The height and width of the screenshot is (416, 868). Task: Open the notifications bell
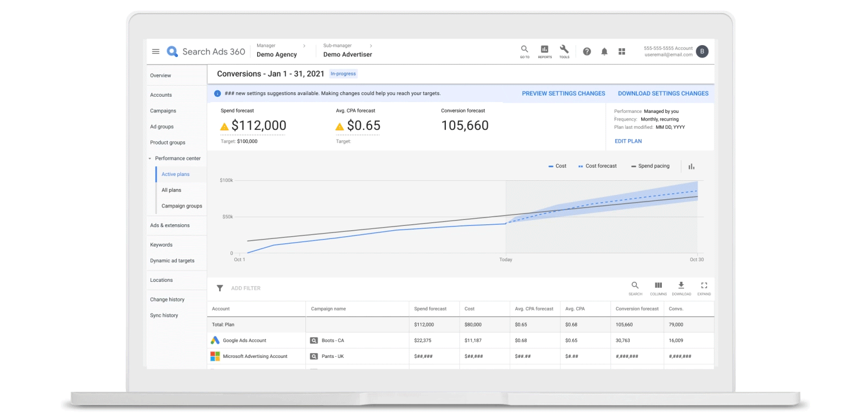click(604, 52)
